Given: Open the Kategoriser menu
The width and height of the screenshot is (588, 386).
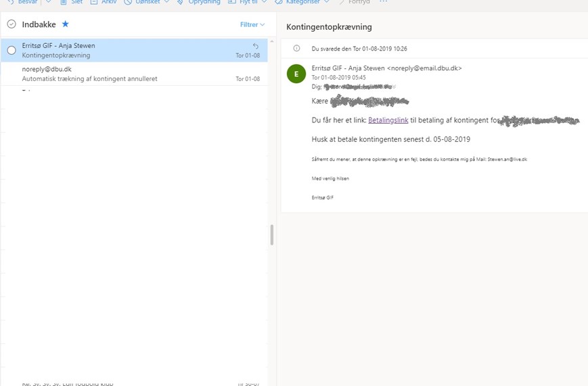Looking at the screenshot, I should [302, 2].
